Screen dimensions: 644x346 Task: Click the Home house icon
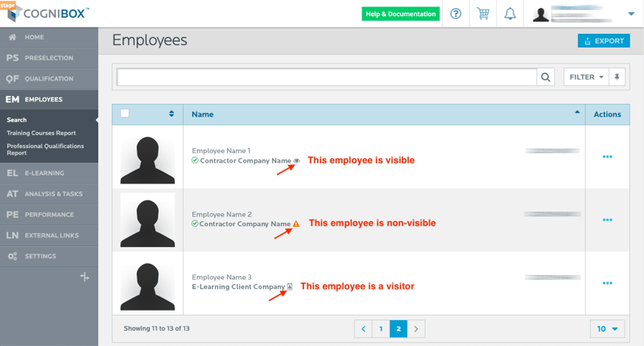(x=12, y=37)
